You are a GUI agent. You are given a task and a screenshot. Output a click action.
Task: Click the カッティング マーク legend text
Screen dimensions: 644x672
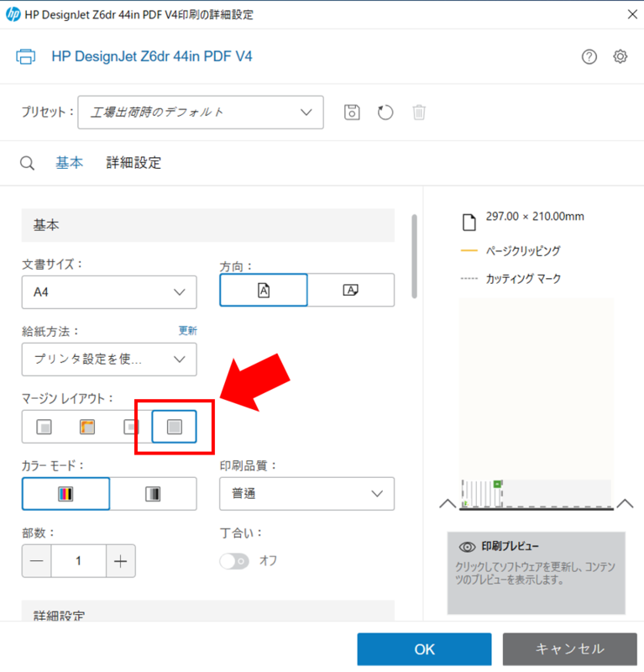[x=523, y=279]
